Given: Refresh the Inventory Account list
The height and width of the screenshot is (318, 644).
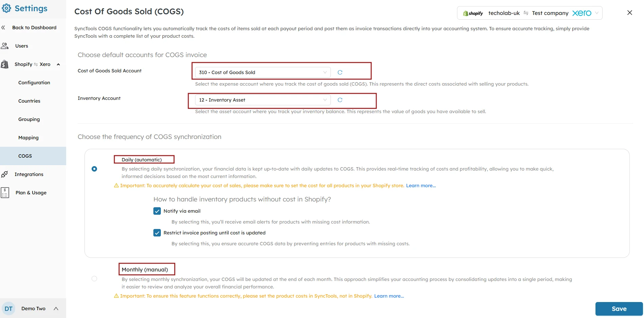Looking at the screenshot, I should (x=340, y=100).
